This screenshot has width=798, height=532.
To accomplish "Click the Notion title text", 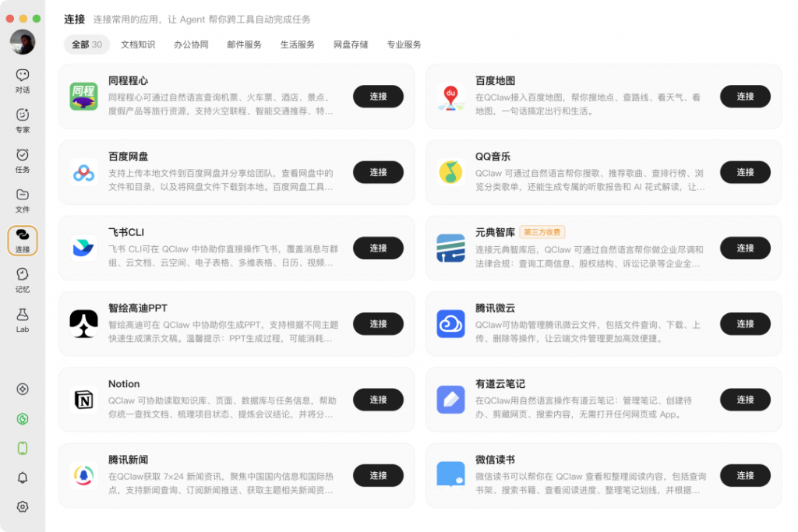I will point(124,384).
